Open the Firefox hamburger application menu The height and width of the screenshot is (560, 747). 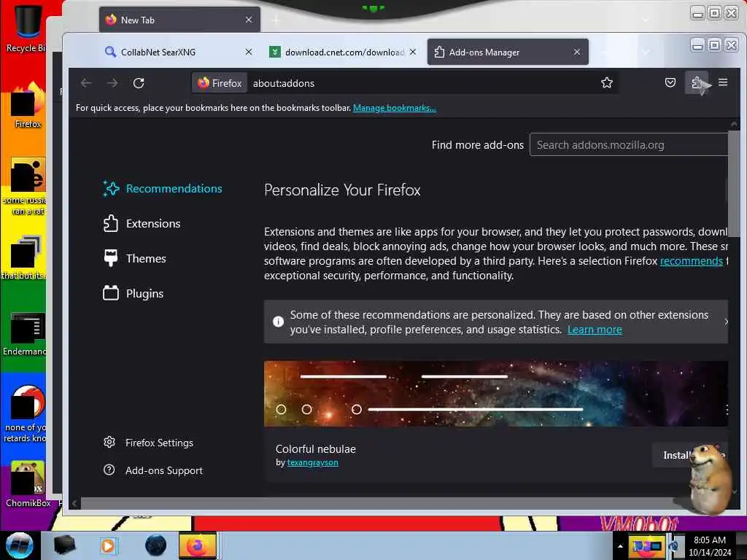[723, 82]
